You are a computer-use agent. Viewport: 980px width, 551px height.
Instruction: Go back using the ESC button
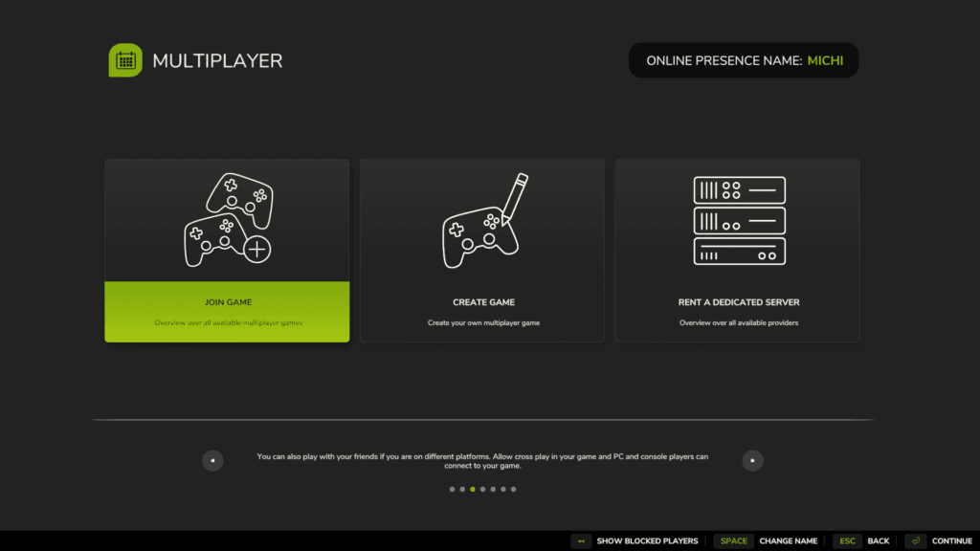click(847, 541)
